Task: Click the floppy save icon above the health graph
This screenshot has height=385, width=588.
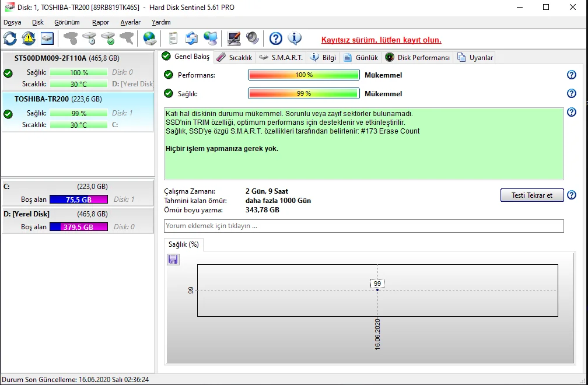Action: coord(173,260)
